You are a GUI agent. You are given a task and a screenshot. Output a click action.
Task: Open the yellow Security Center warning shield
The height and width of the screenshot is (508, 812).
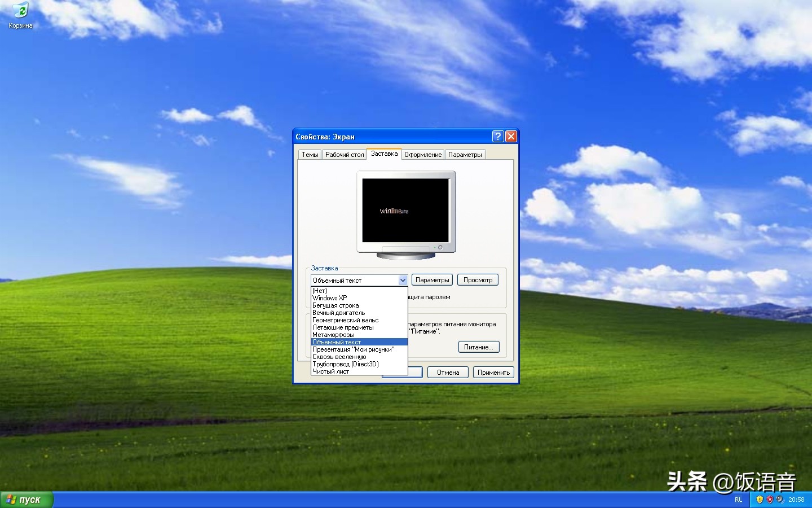click(x=760, y=500)
